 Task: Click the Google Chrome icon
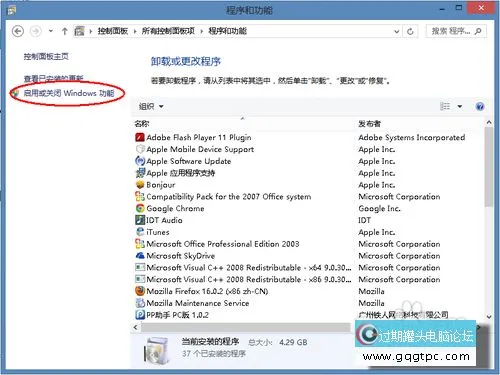click(x=140, y=208)
